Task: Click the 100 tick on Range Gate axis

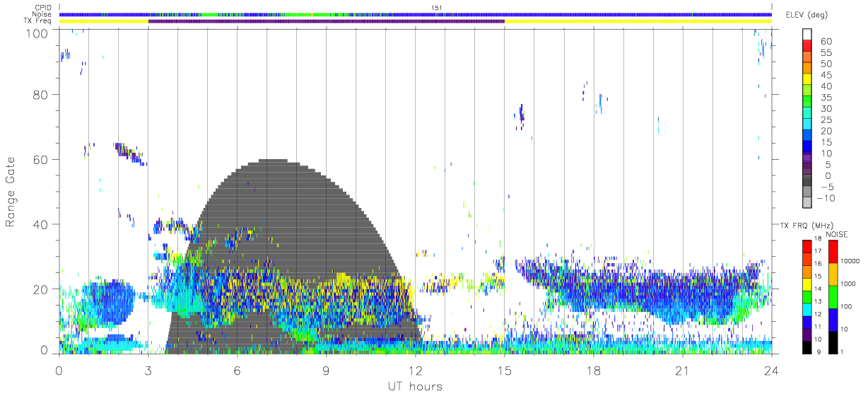Action: pos(38,33)
